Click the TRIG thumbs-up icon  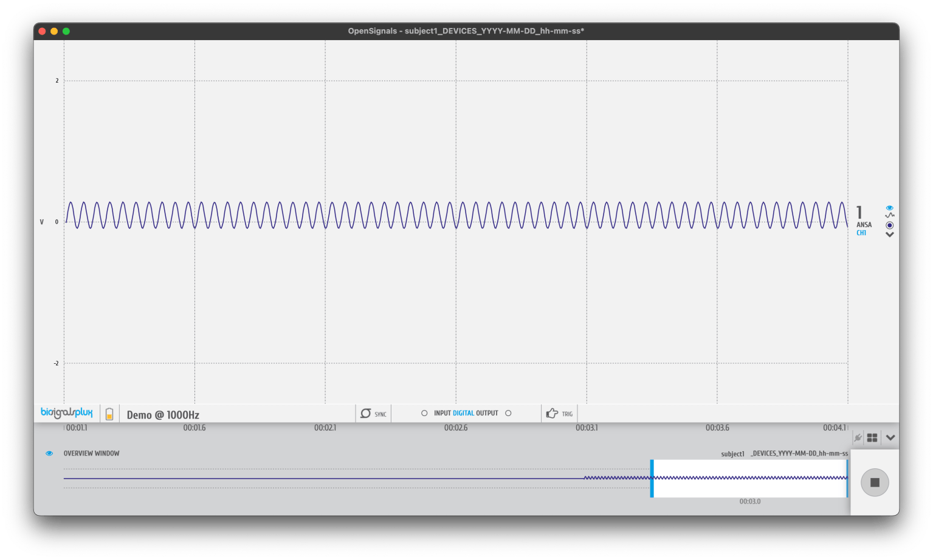click(552, 412)
